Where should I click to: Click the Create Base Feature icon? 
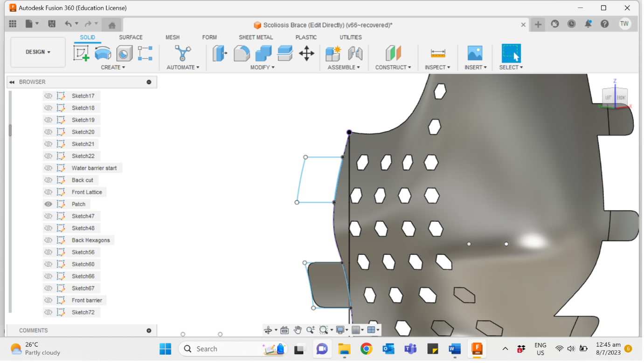tap(145, 54)
